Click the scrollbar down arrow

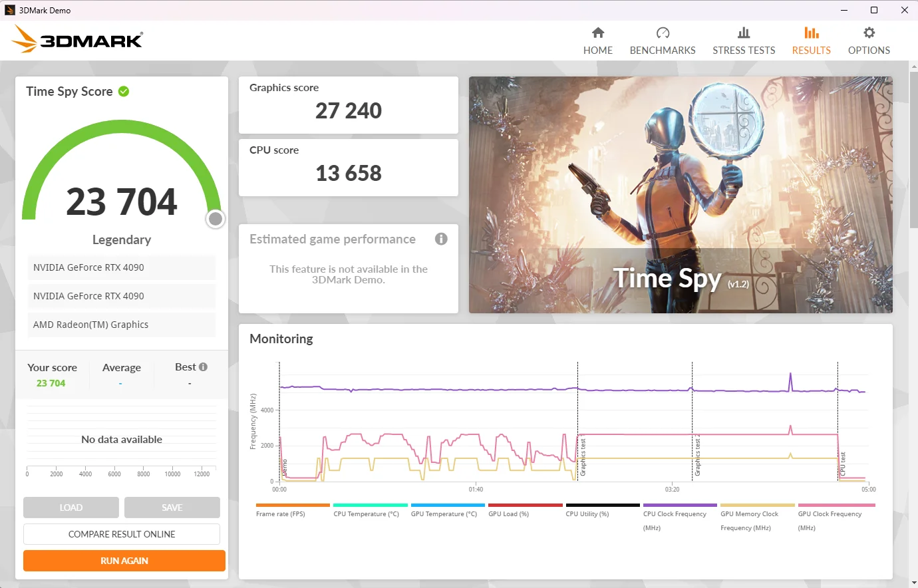pyautogui.click(x=913, y=583)
